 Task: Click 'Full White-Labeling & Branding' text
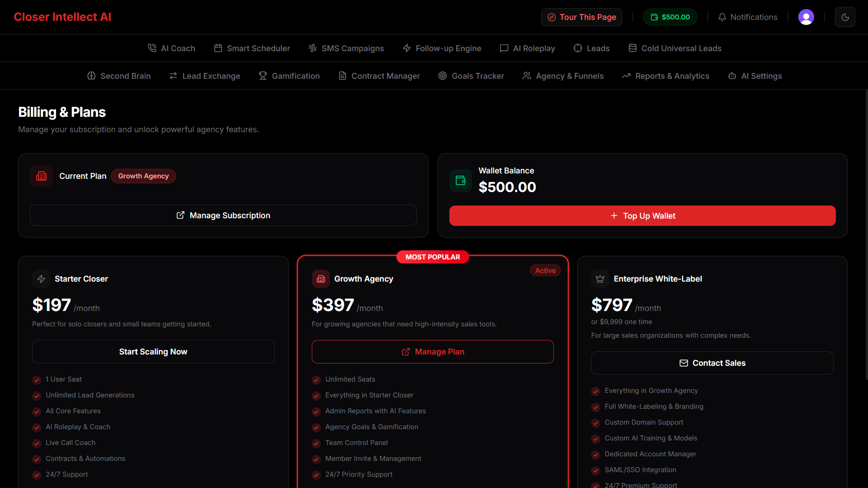654,407
